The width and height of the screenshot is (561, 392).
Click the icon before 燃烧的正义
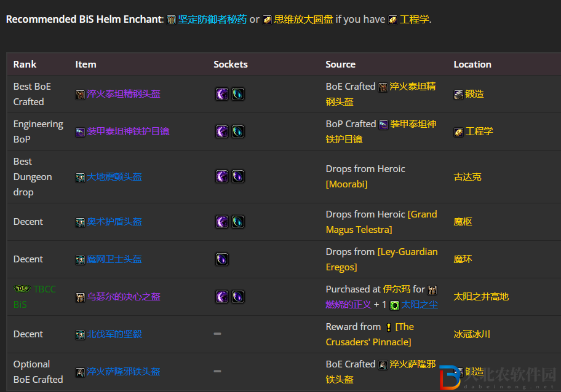coord(432,290)
